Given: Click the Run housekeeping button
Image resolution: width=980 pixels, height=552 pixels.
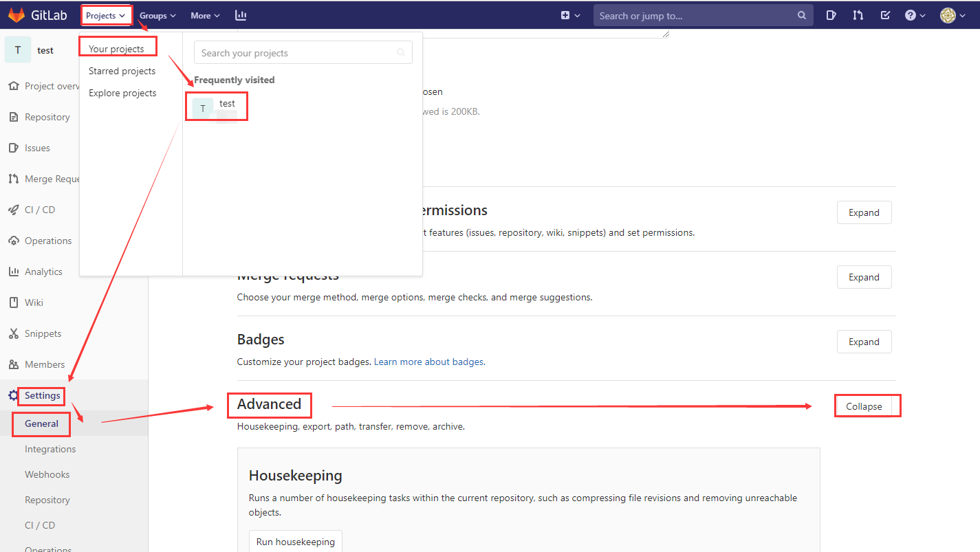Looking at the screenshot, I should [x=295, y=542].
